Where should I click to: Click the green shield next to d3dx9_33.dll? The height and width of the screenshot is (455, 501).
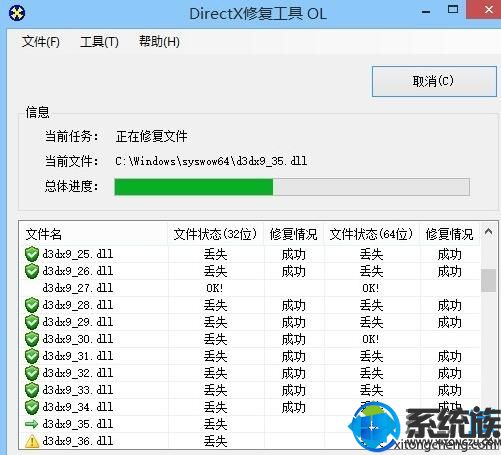click(32, 390)
